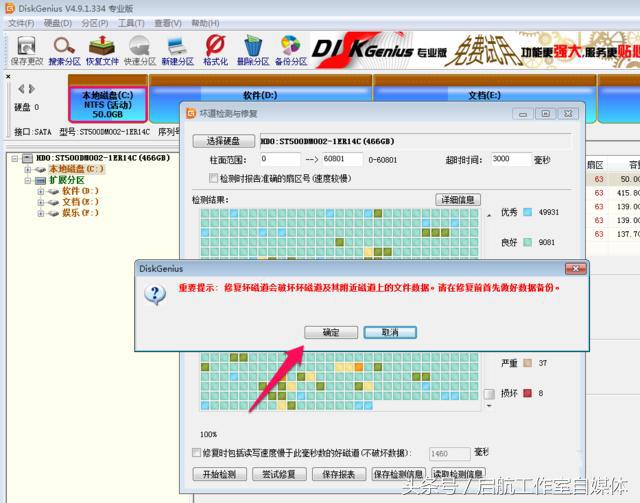The width and height of the screenshot is (640, 503).
Task: Launch Recover Files (恢复文件) tool
Action: coord(102,50)
